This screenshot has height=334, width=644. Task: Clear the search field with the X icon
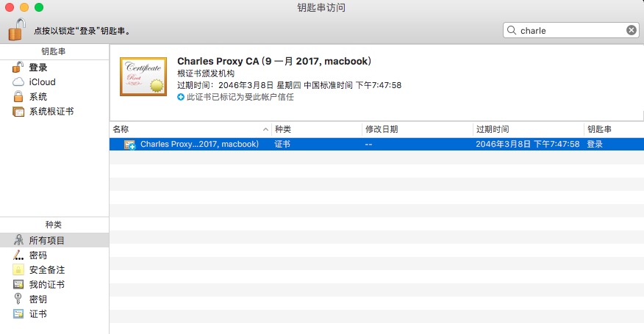(632, 30)
